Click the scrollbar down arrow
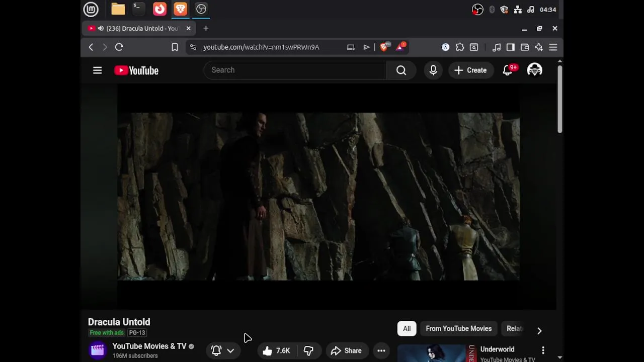Image resolution: width=644 pixels, height=362 pixels. pyautogui.click(x=560, y=357)
